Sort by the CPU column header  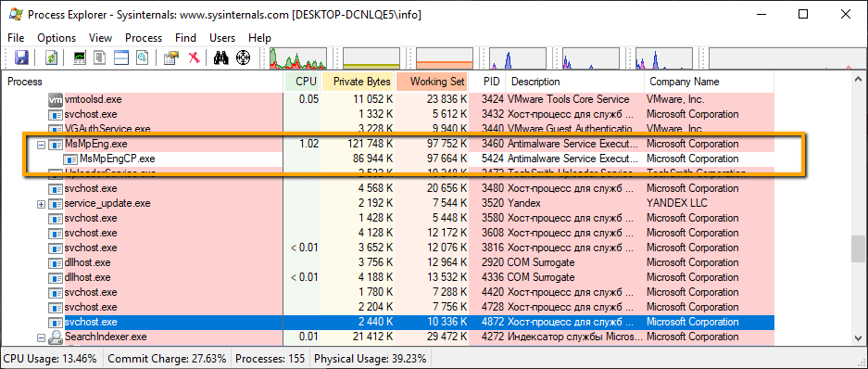click(302, 82)
